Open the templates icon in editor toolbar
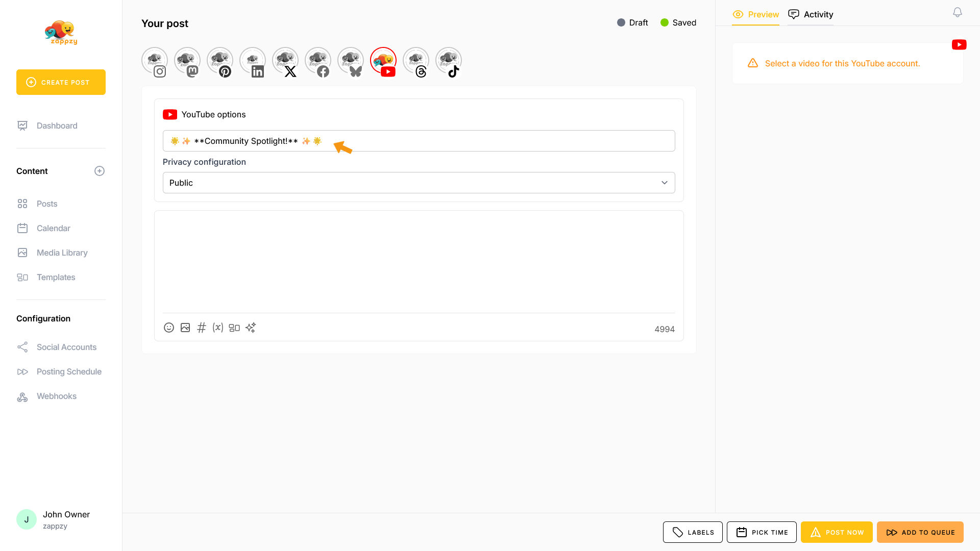 [234, 328]
